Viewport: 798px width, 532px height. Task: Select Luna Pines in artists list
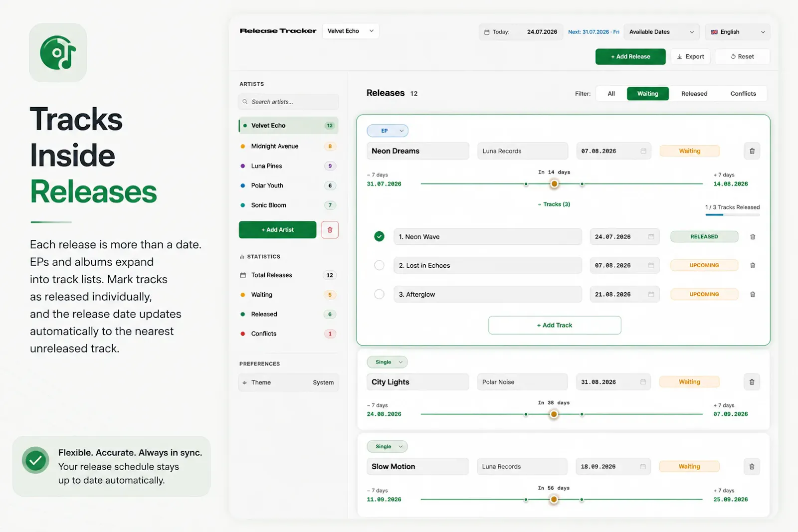coord(288,166)
